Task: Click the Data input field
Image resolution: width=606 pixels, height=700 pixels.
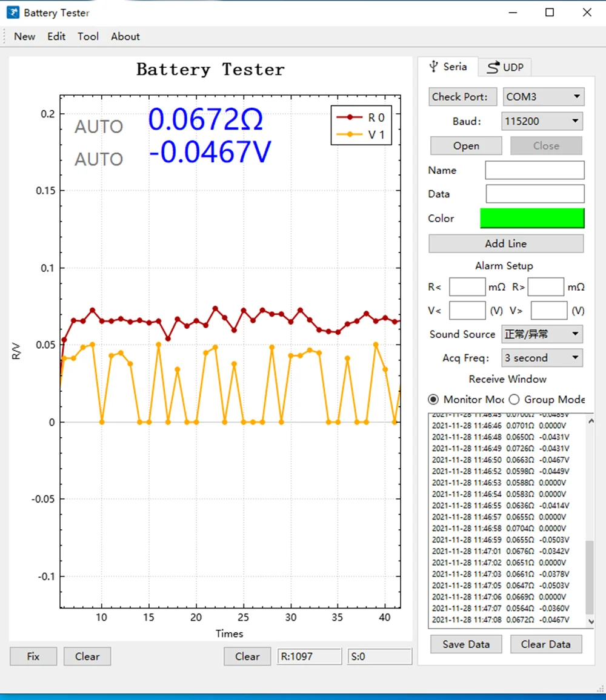Action: click(535, 194)
